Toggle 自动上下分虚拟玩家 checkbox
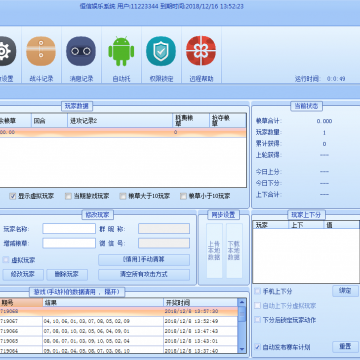The width and height of the screenshot is (360, 360). (257, 306)
